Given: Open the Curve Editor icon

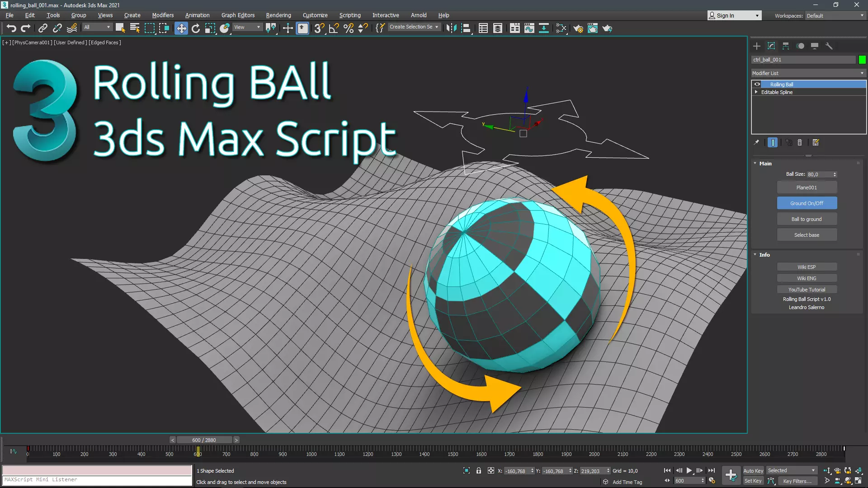Looking at the screenshot, I should coord(529,28).
